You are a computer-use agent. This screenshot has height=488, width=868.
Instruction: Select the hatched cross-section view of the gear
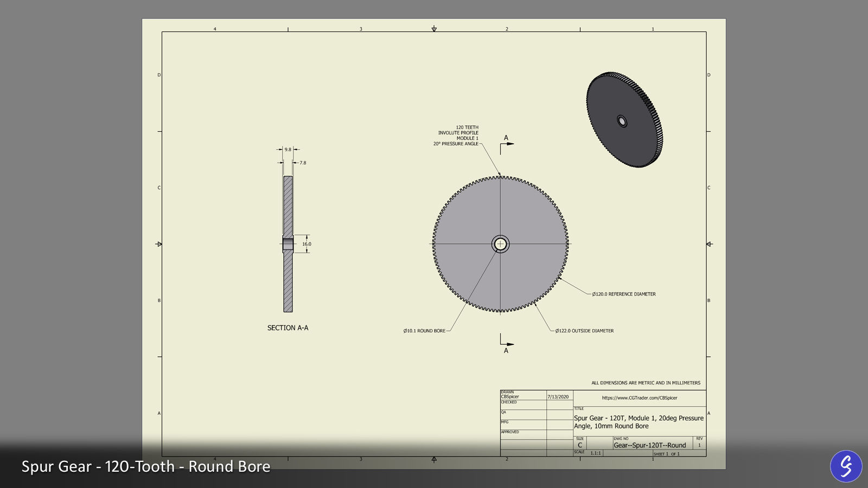[x=288, y=244]
